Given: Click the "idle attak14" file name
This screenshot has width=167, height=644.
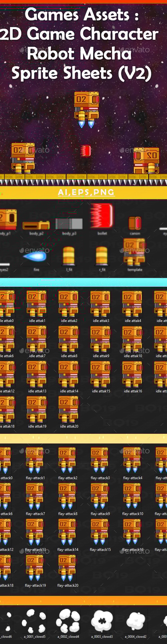Looking at the screenshot, I should click(x=69, y=391).
